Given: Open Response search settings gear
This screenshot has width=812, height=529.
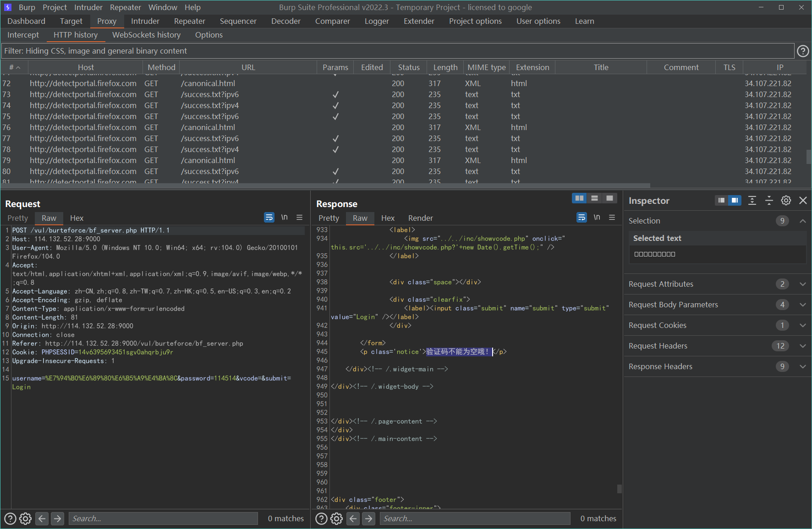Looking at the screenshot, I should 337,518.
